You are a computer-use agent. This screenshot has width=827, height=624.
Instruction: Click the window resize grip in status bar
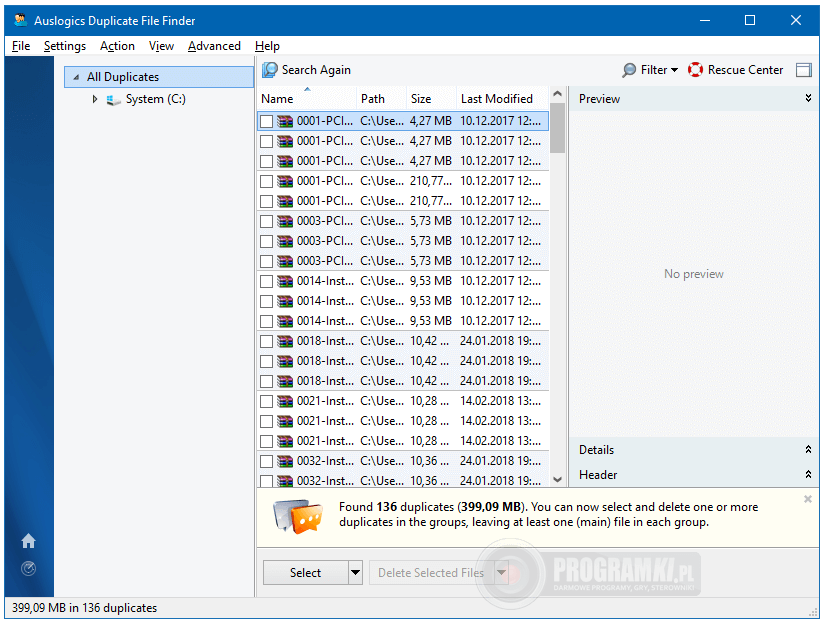pyautogui.click(x=813, y=612)
